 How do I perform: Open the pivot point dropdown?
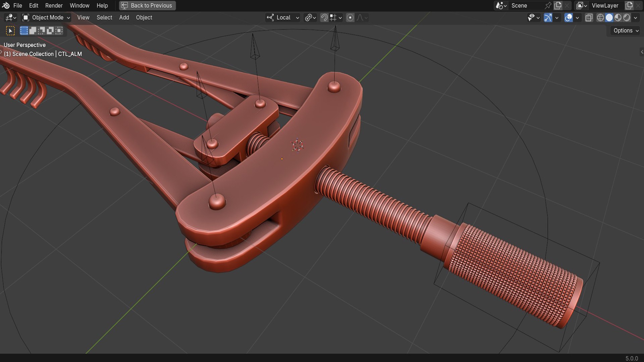[x=310, y=17]
